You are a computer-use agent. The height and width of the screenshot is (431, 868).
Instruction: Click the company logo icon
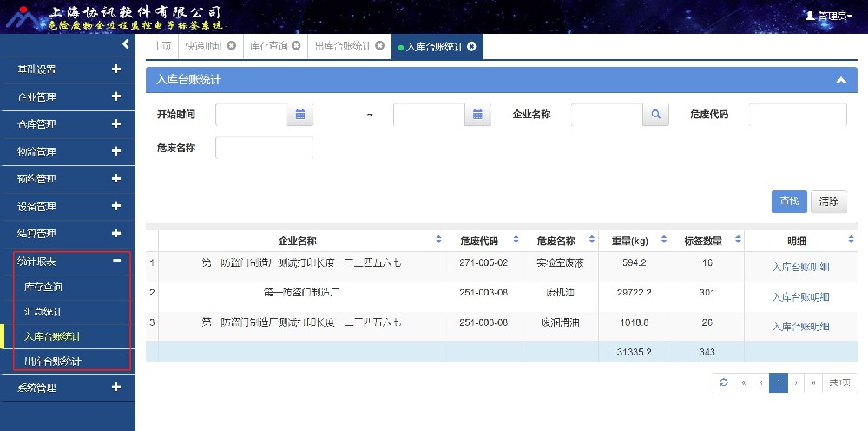point(23,18)
